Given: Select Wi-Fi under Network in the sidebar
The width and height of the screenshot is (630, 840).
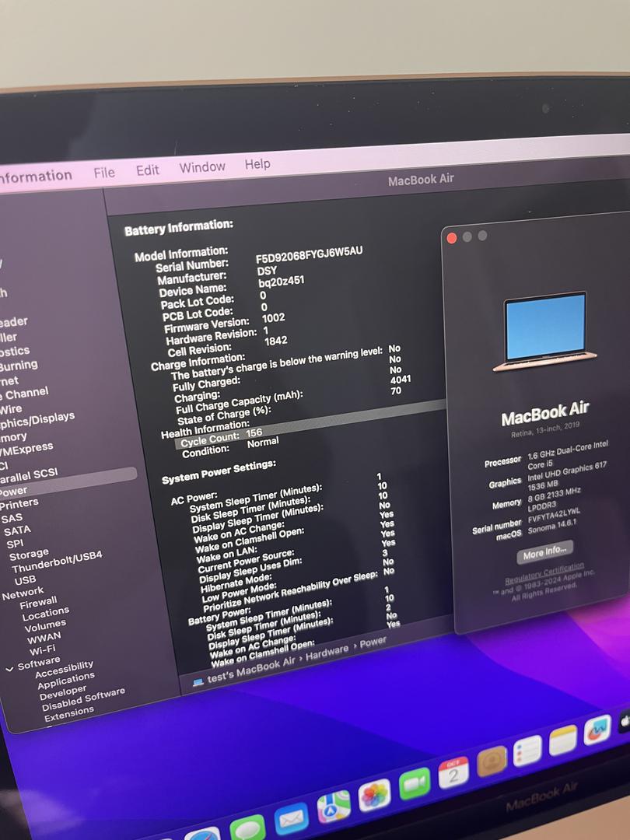Looking at the screenshot, I should tap(43, 649).
